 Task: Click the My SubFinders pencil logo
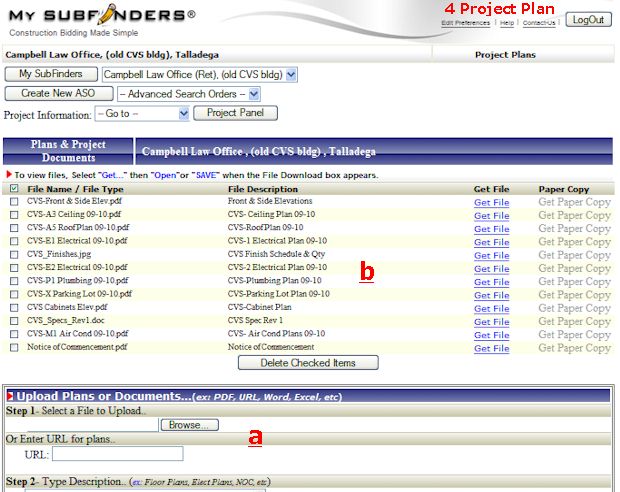(x=102, y=16)
